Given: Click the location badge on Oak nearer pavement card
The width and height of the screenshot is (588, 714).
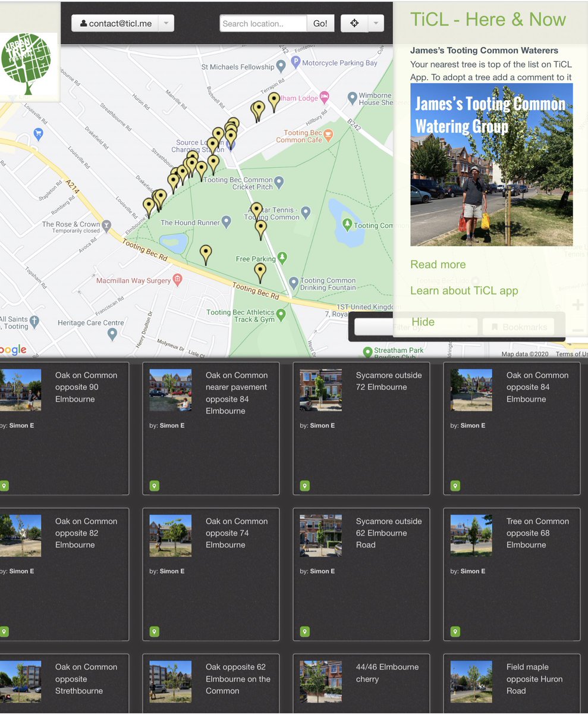Looking at the screenshot, I should tap(154, 486).
